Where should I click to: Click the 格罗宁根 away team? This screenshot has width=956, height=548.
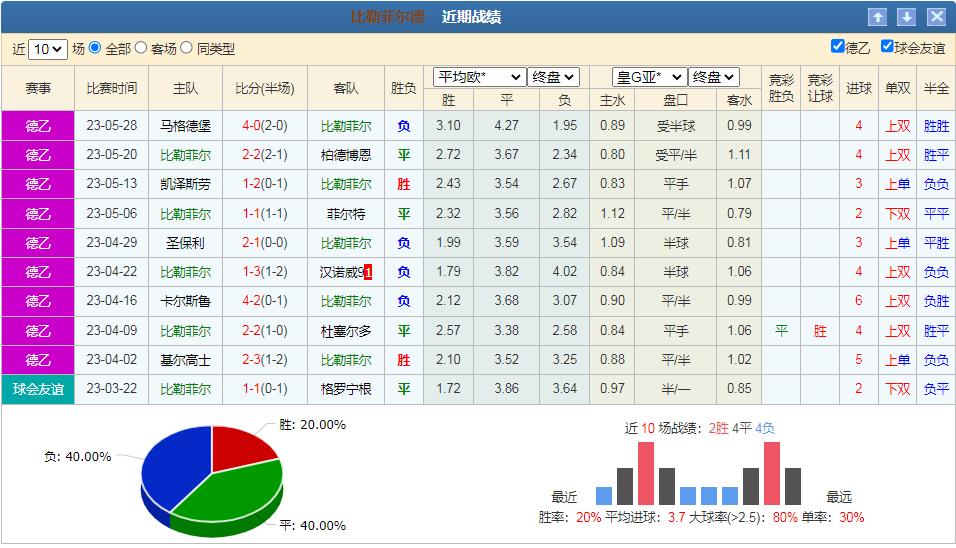346,389
